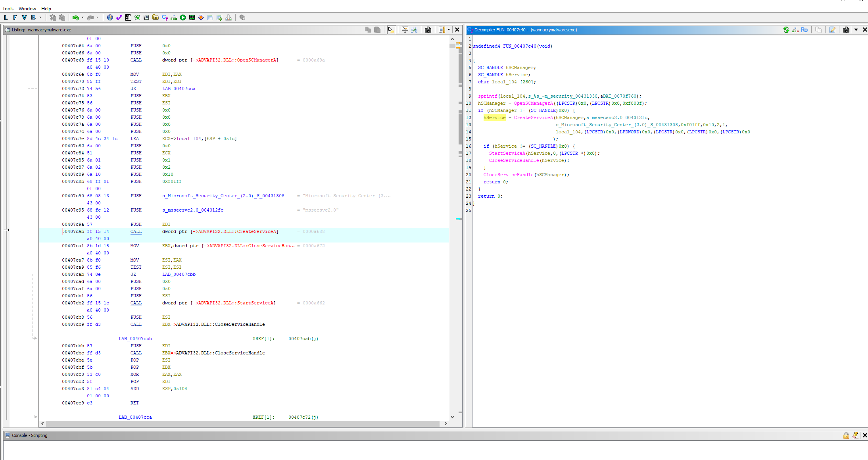Open the Redo history dropdown arrow

[x=97, y=17]
